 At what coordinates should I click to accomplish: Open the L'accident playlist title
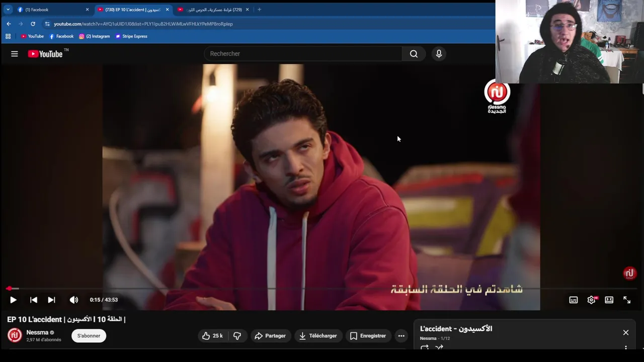tap(456, 329)
